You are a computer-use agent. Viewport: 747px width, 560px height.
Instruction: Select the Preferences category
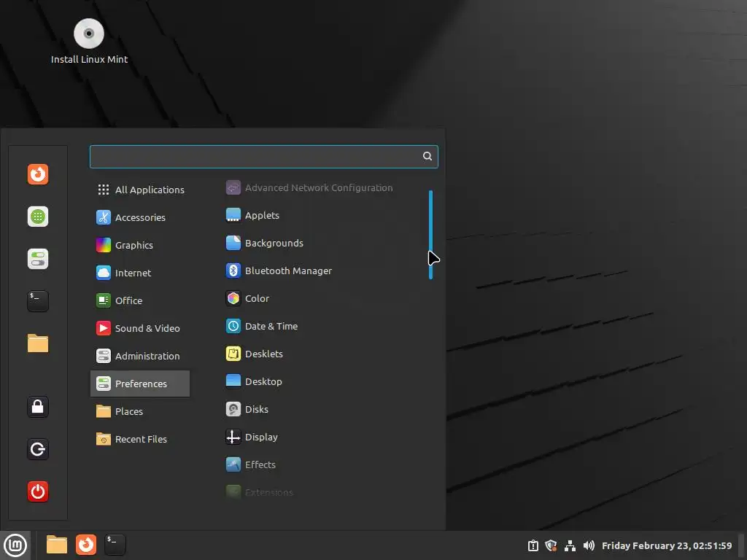coord(140,384)
